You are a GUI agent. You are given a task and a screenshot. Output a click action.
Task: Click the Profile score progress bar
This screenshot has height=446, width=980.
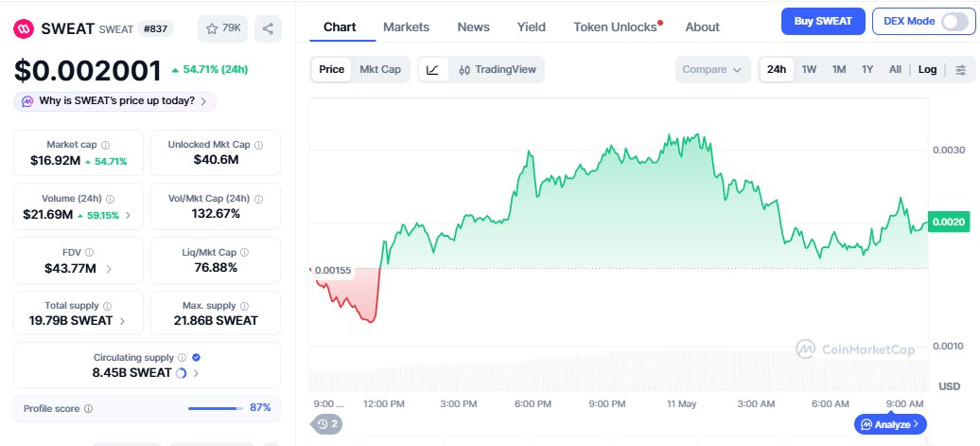[x=217, y=408]
